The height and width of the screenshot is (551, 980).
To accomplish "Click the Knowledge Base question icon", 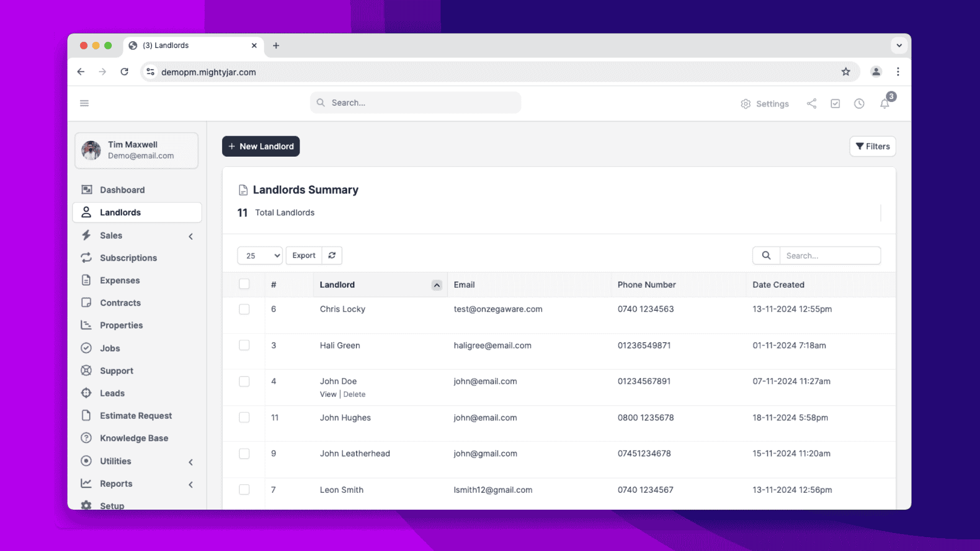I will pyautogui.click(x=86, y=438).
